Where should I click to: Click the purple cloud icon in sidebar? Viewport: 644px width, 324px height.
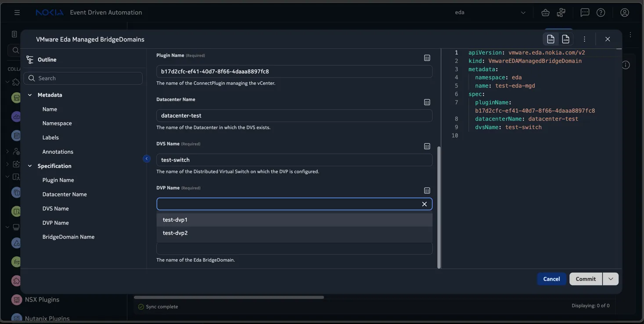[16, 116]
